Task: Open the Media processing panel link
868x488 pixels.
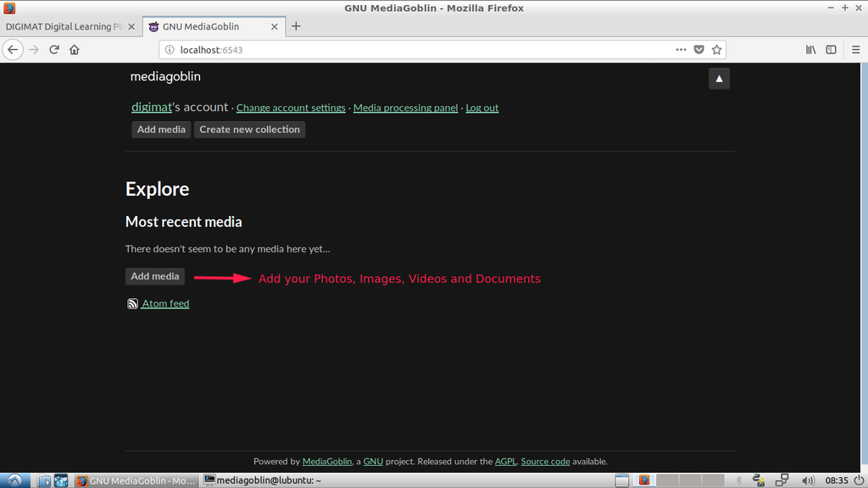Action: pyautogui.click(x=405, y=108)
